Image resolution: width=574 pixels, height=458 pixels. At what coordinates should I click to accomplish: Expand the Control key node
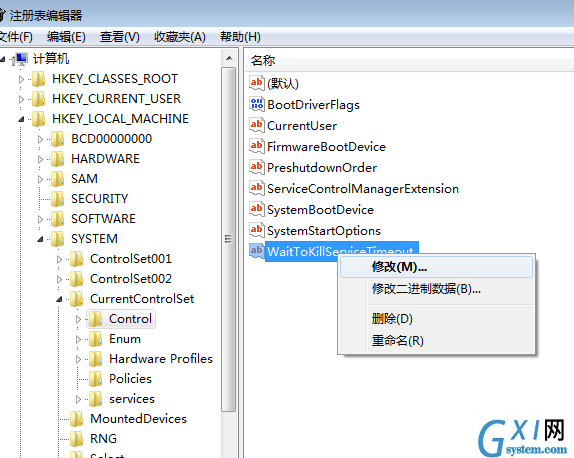[x=78, y=319]
